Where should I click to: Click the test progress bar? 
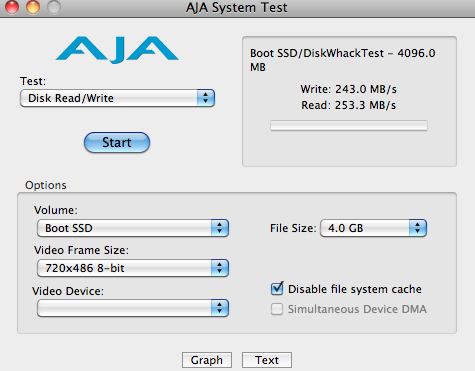(349, 126)
